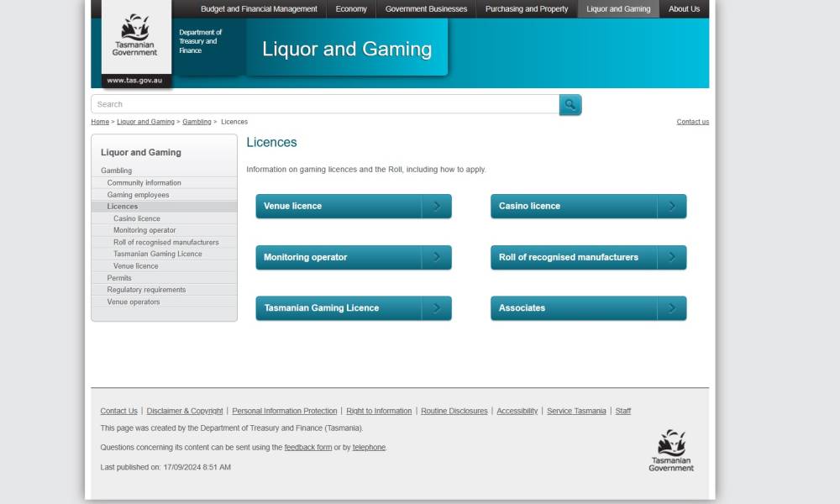The width and height of the screenshot is (840, 504).
Task: Select Community information in the sidebar
Action: pyautogui.click(x=144, y=183)
